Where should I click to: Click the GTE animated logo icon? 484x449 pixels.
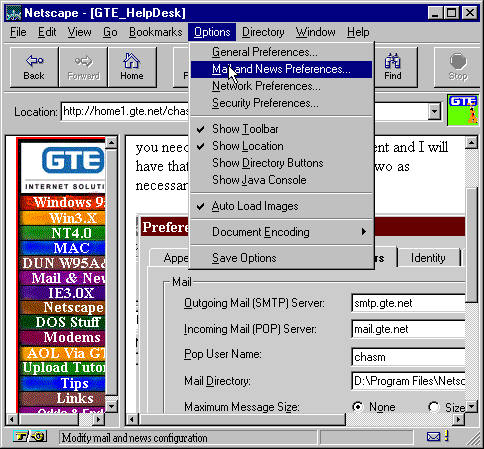463,110
